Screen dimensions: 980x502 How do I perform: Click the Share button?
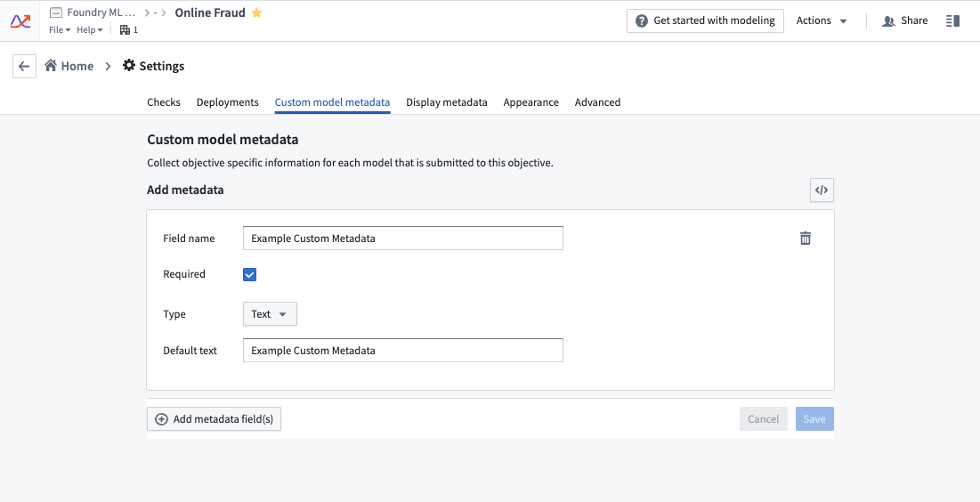coord(905,20)
